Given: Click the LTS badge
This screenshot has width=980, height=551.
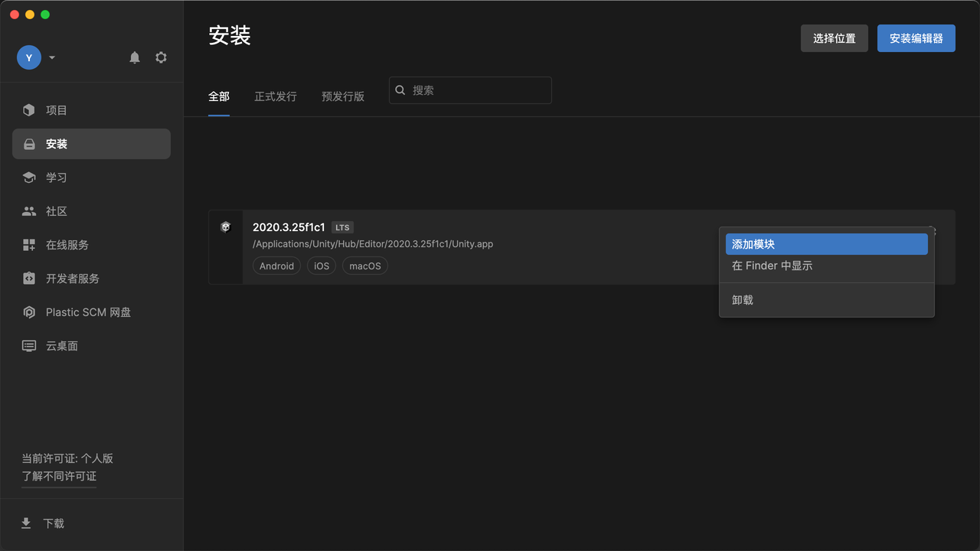Looking at the screenshot, I should pos(342,227).
